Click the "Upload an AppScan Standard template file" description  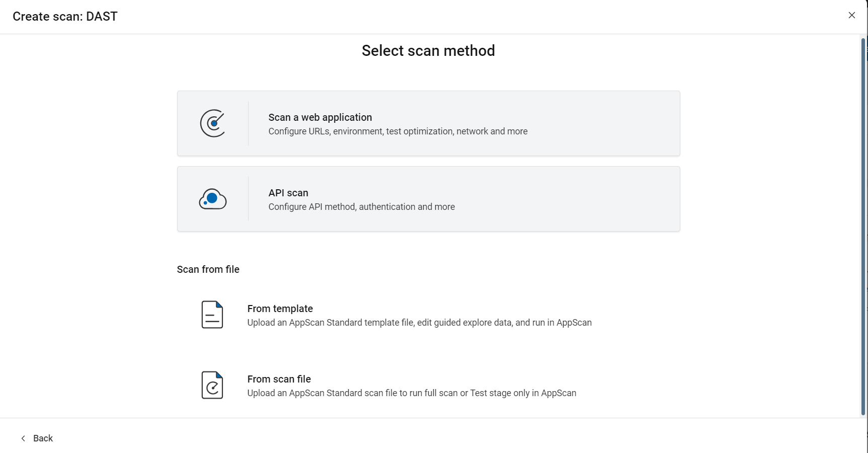pos(419,323)
